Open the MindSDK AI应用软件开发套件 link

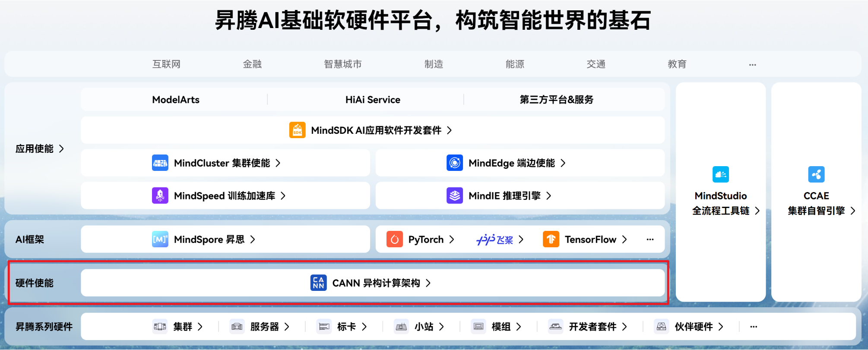tap(376, 130)
